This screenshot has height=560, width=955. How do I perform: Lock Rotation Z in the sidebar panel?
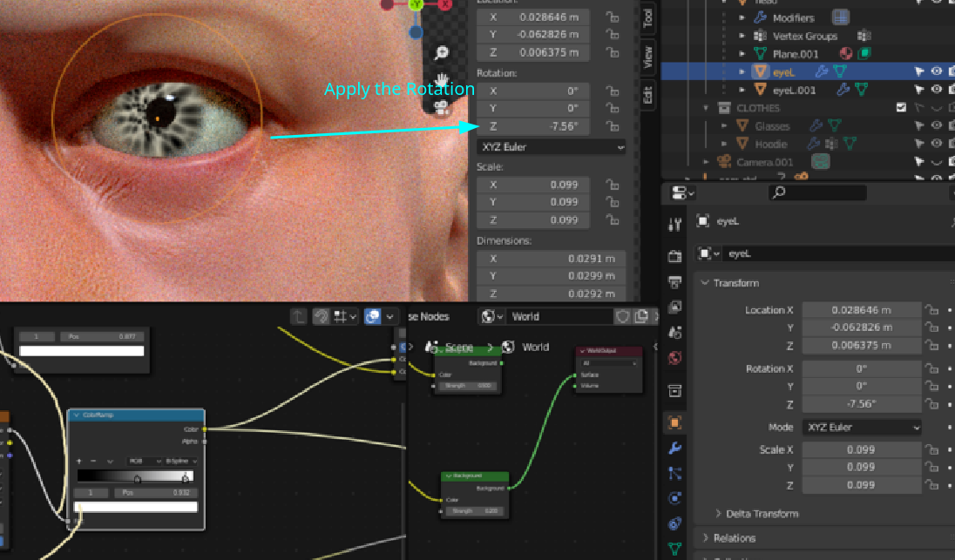point(613,126)
